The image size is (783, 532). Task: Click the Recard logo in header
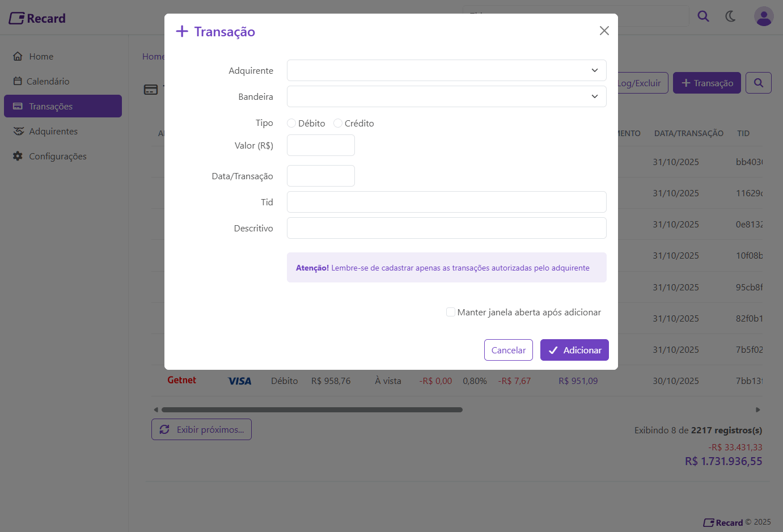tap(37, 18)
